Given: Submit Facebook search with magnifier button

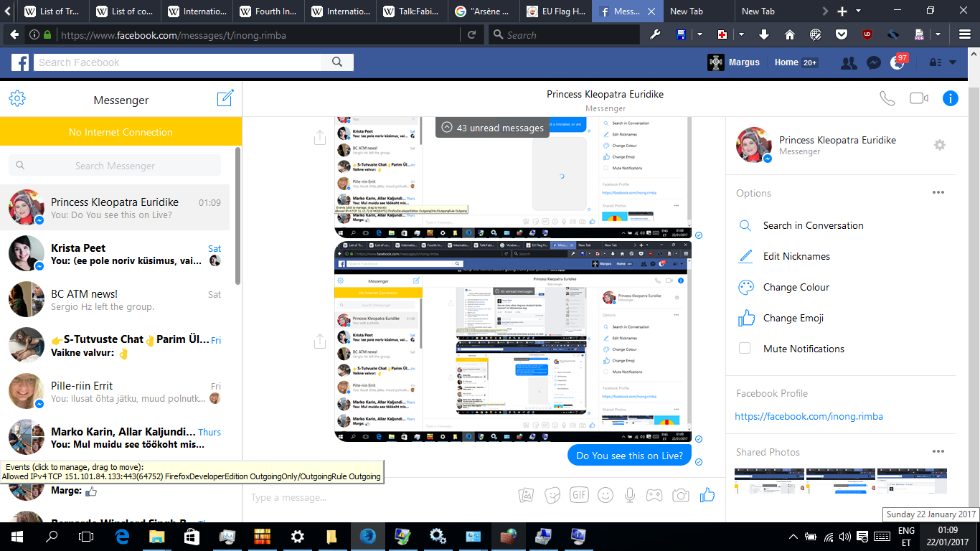Looking at the screenshot, I should click(337, 62).
